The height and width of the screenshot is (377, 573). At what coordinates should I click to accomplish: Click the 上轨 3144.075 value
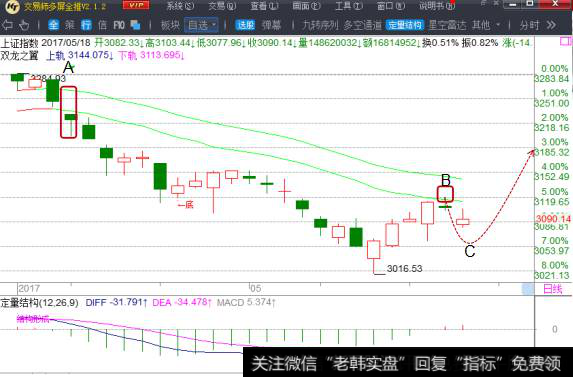(x=79, y=56)
